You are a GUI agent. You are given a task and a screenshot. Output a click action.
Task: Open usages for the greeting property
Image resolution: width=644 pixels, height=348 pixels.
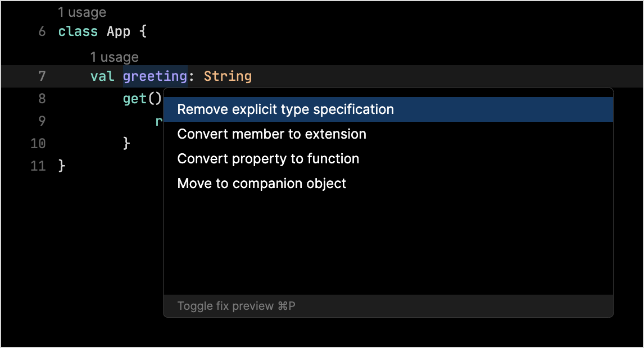click(x=114, y=56)
